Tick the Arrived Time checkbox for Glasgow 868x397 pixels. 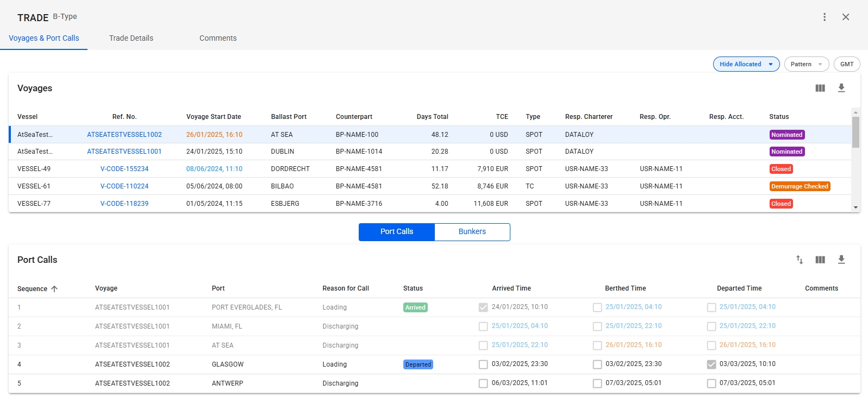tap(483, 364)
